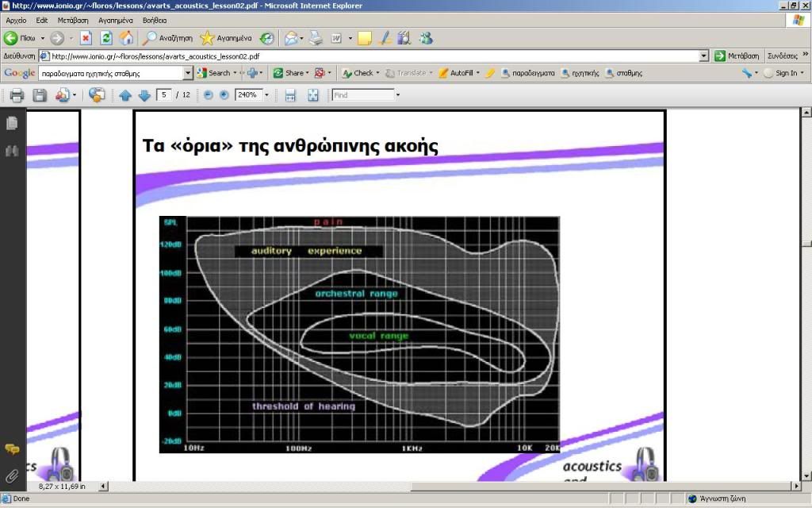
Task: Go to the next PDF page
Action: click(144, 95)
